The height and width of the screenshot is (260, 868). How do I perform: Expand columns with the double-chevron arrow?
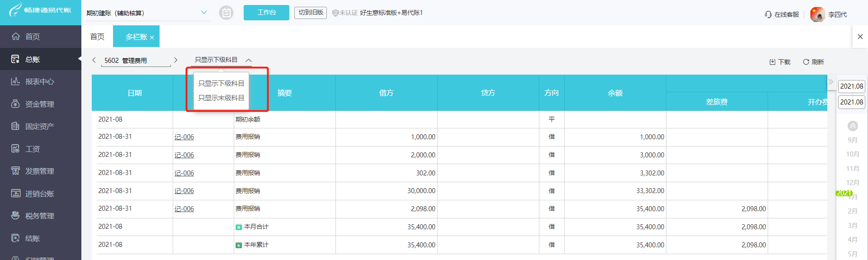(x=830, y=82)
